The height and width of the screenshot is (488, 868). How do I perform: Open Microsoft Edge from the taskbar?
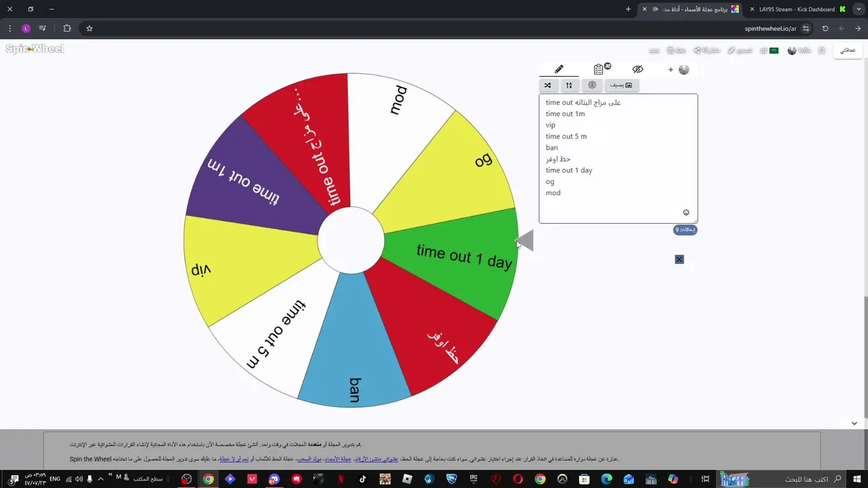[606, 480]
